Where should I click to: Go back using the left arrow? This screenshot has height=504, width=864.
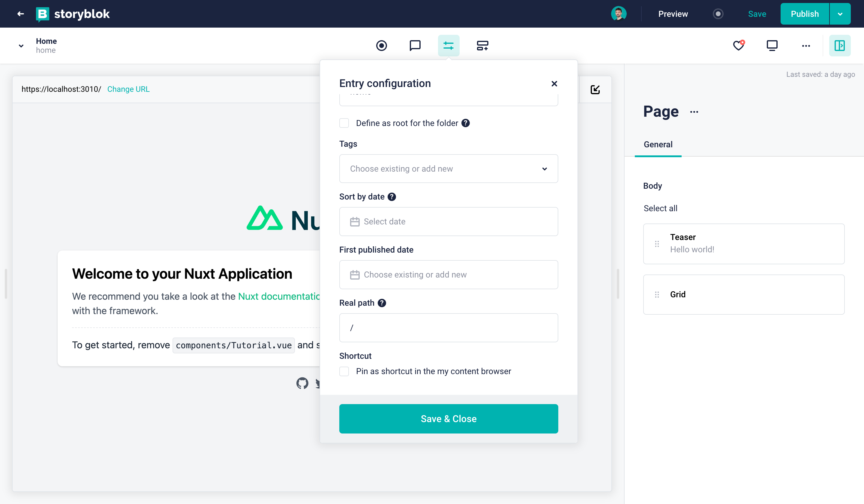(x=21, y=14)
